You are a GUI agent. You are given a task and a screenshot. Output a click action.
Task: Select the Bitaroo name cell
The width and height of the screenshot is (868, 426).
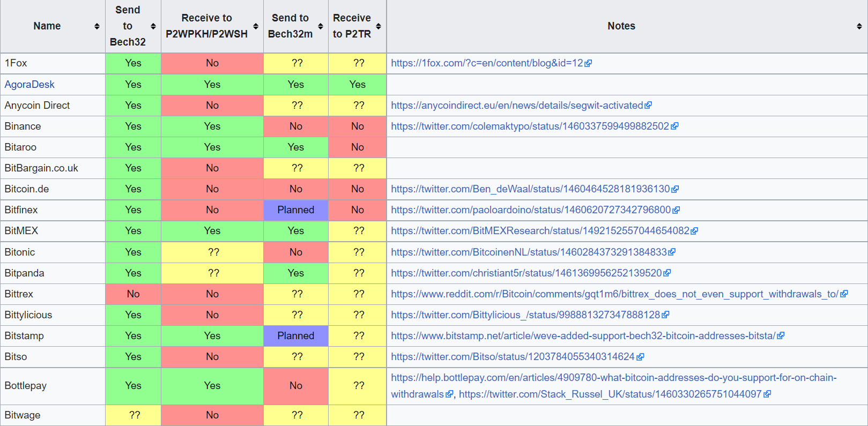53,147
